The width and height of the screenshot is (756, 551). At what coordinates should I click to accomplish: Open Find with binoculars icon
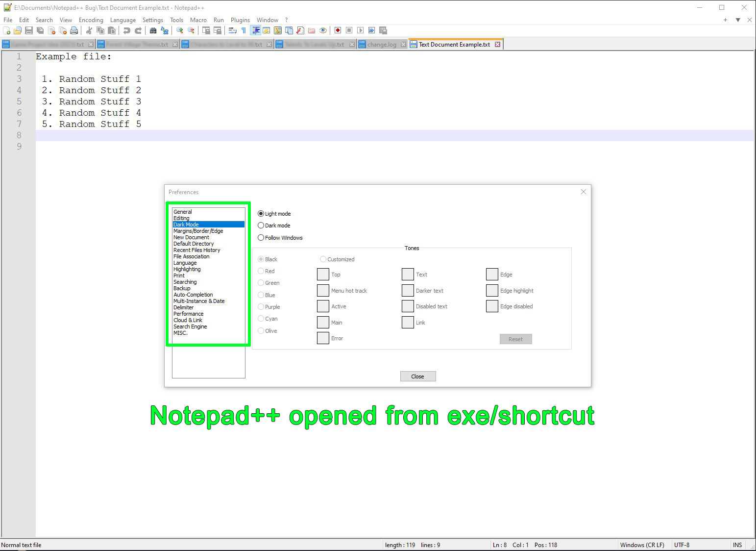pos(153,30)
